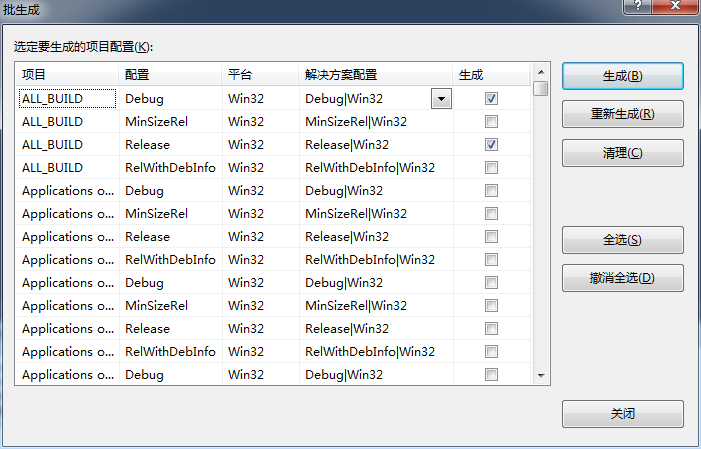The height and width of the screenshot is (449, 701).
Task: Uncheck build for ALL_BUILD Debug
Action: pyautogui.click(x=491, y=98)
